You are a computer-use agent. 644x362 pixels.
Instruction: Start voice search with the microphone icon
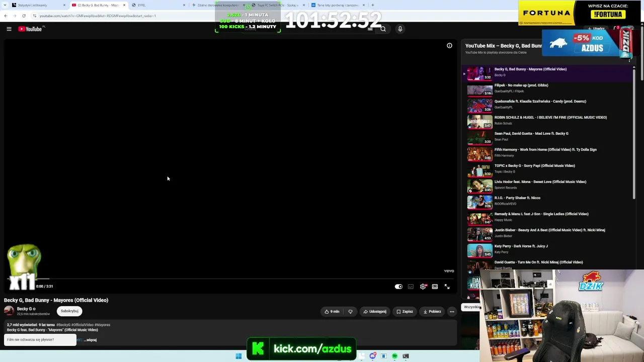[x=400, y=29]
